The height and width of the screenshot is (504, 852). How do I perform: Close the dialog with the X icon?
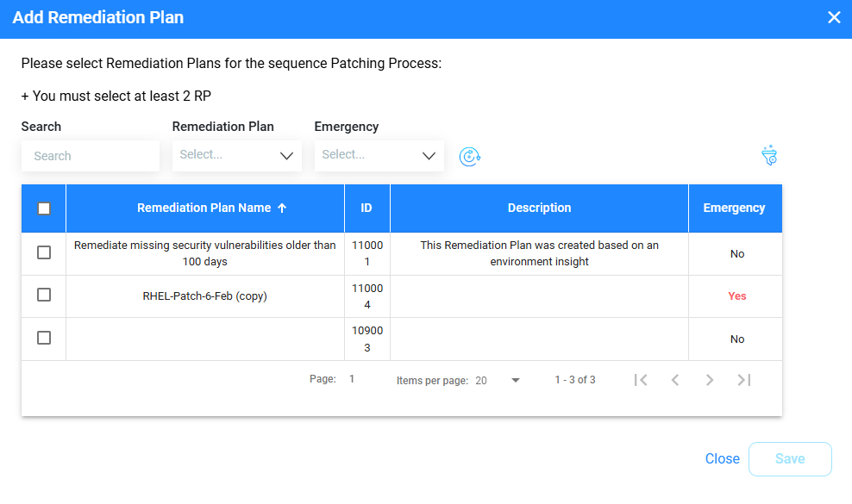[x=834, y=17]
